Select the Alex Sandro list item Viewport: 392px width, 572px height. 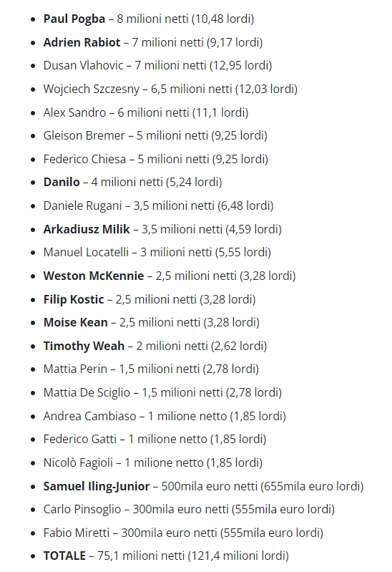point(146,112)
